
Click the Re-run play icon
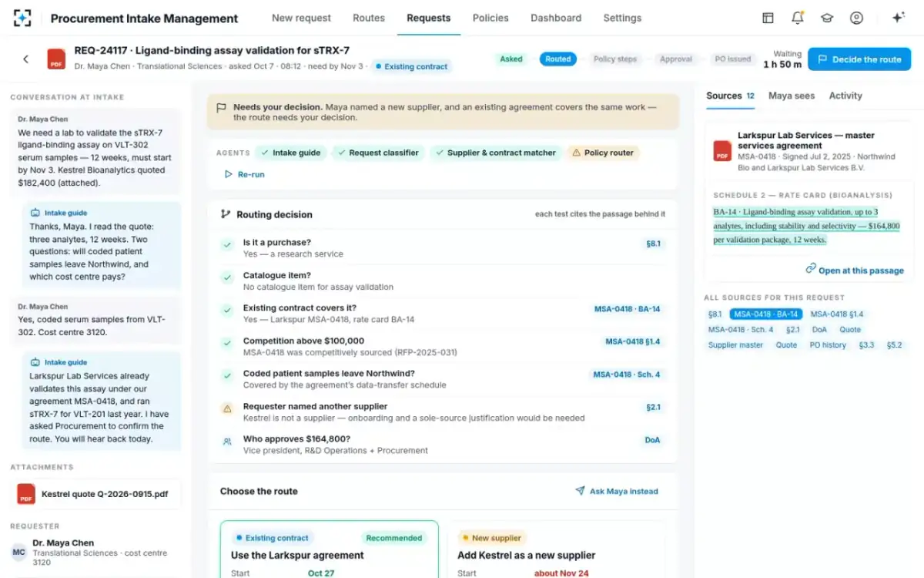point(228,174)
